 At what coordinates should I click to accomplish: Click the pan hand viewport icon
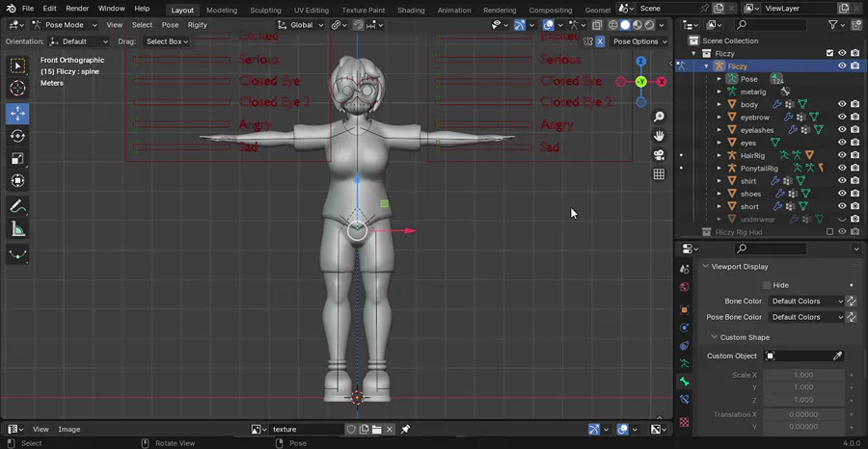point(659,136)
